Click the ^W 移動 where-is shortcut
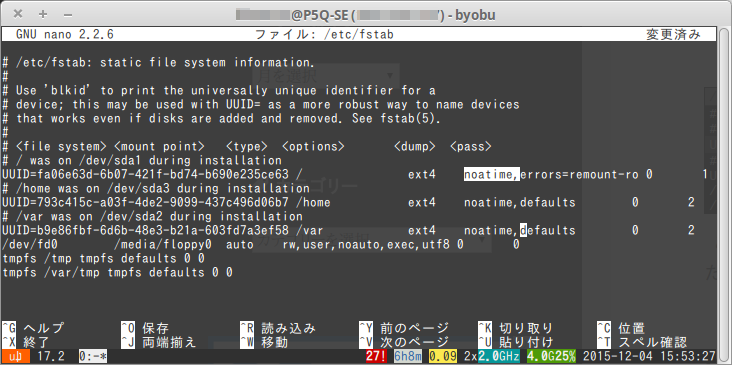 264,342
